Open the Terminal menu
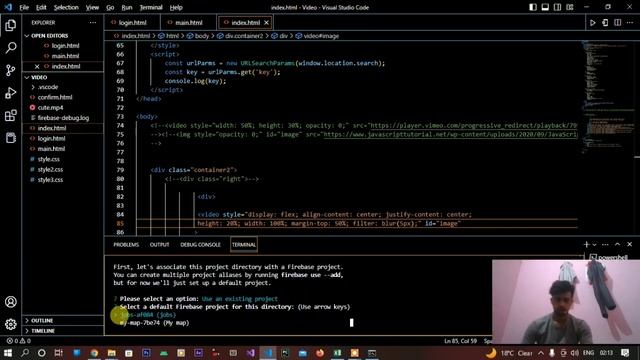 coord(151,7)
